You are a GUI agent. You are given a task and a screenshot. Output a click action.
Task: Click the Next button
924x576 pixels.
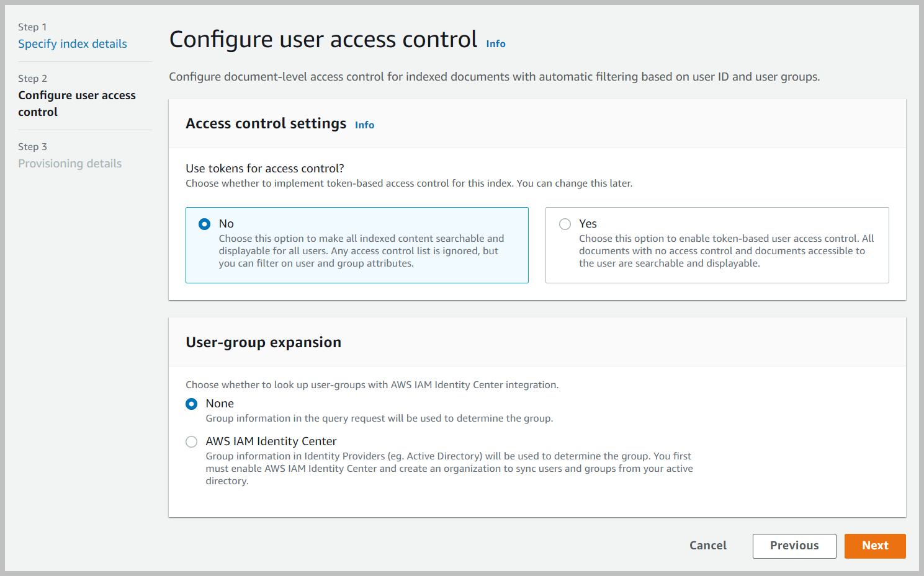(x=875, y=546)
